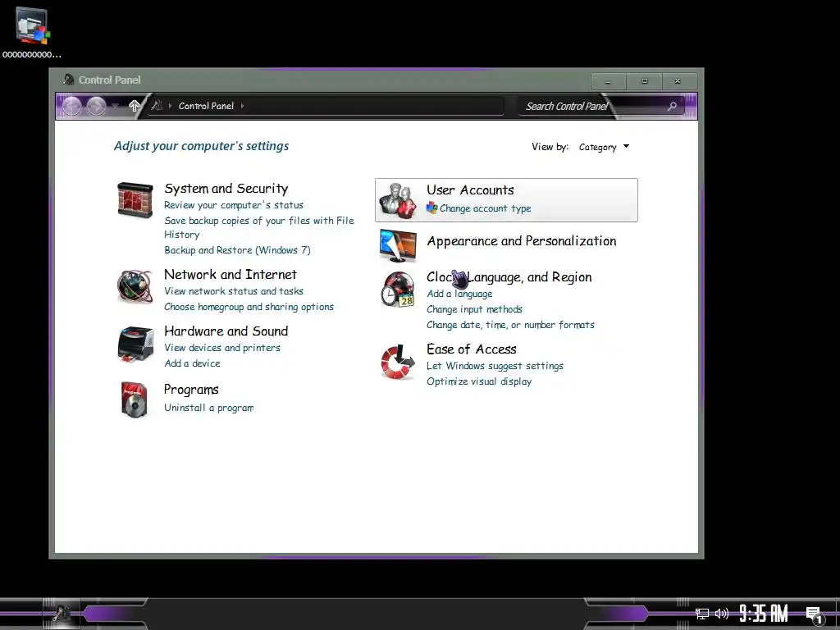The image size is (840, 630).
Task: Click Add a language link
Action: (459, 294)
